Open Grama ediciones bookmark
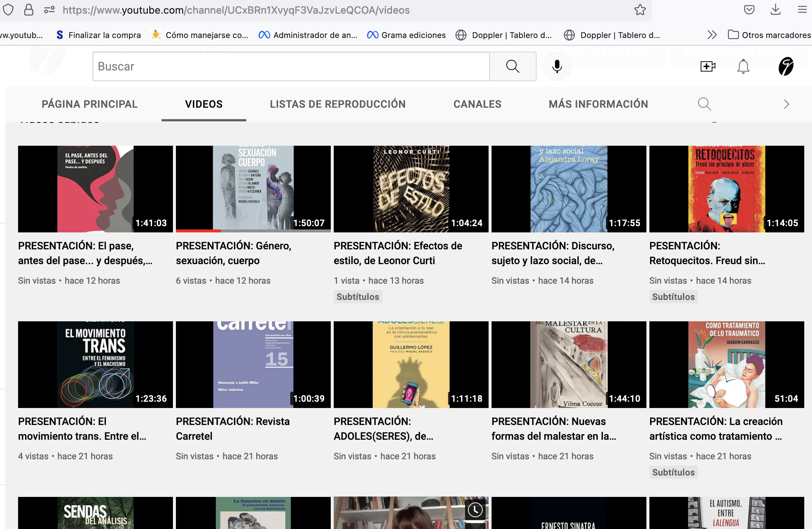This screenshot has height=529, width=812. 406,35
